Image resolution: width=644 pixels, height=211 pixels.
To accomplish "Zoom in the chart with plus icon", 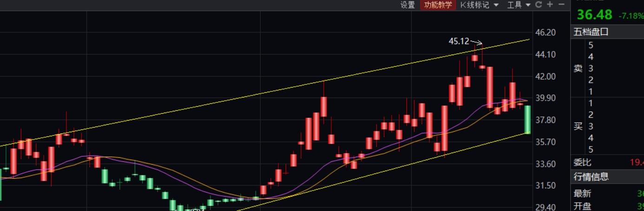I will click(x=550, y=5).
